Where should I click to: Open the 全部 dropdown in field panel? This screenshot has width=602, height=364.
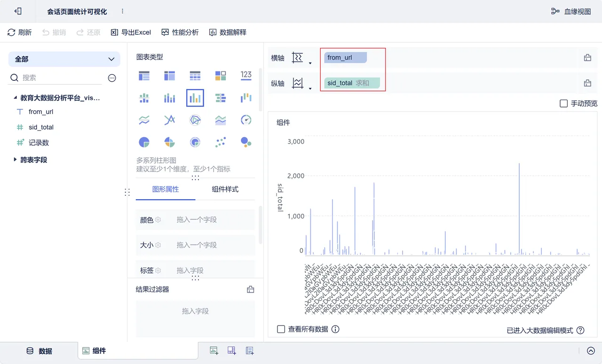pos(64,59)
